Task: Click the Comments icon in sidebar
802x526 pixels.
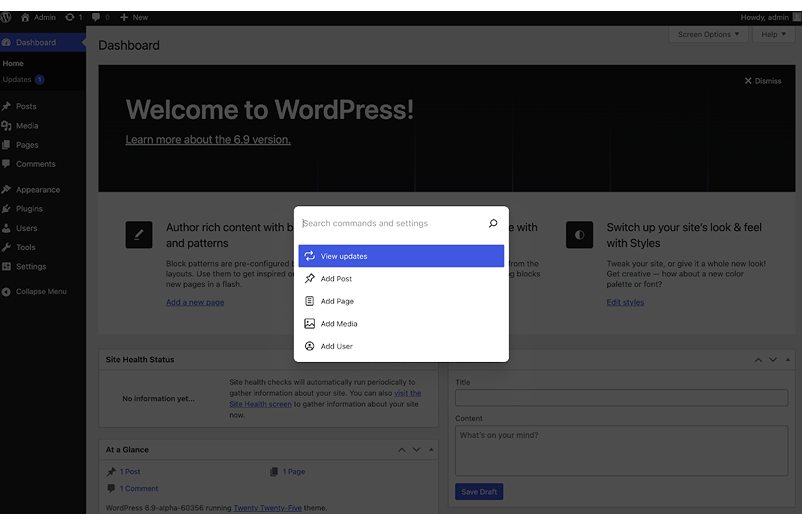Action: click(6, 164)
